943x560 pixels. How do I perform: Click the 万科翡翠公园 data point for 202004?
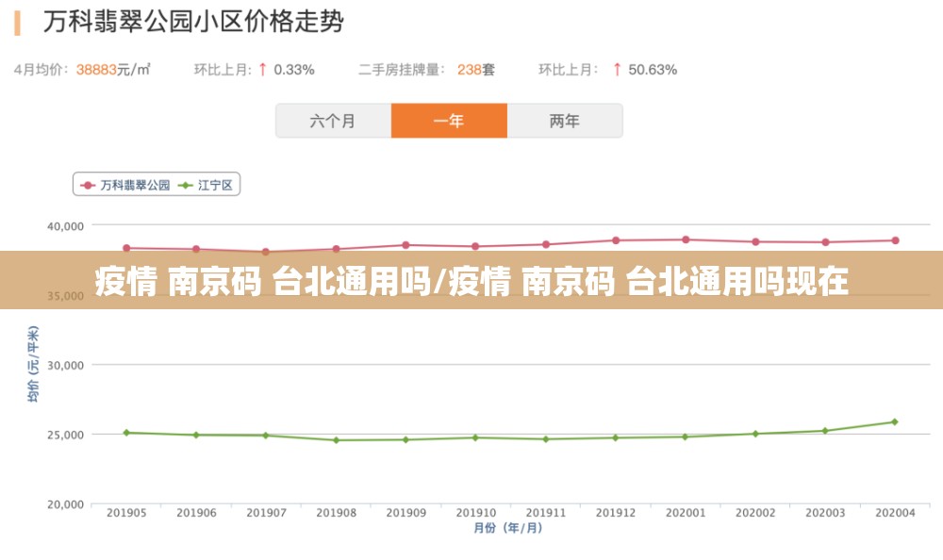coord(896,240)
